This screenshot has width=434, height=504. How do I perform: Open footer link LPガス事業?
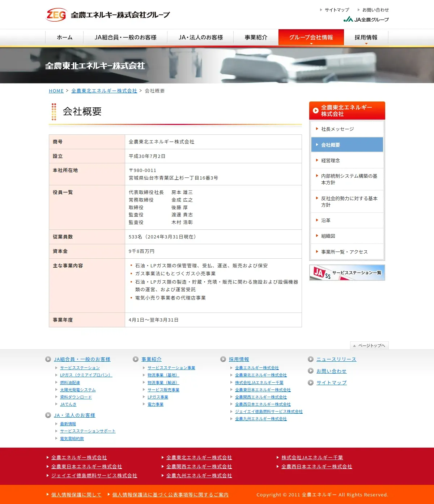[x=158, y=397]
